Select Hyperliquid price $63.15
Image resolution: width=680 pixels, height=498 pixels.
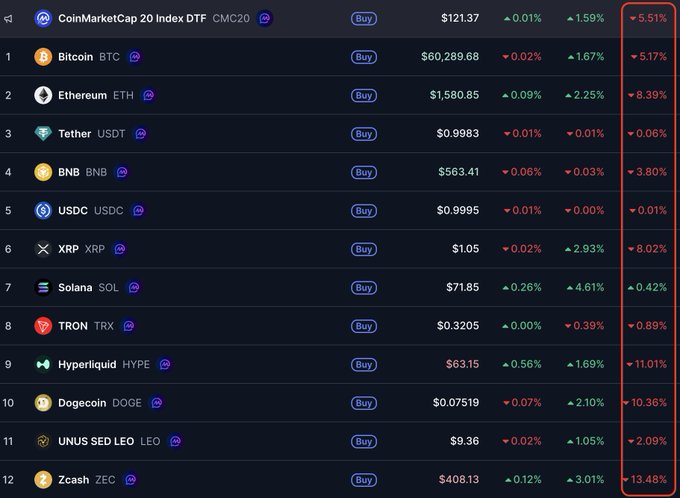pos(462,364)
